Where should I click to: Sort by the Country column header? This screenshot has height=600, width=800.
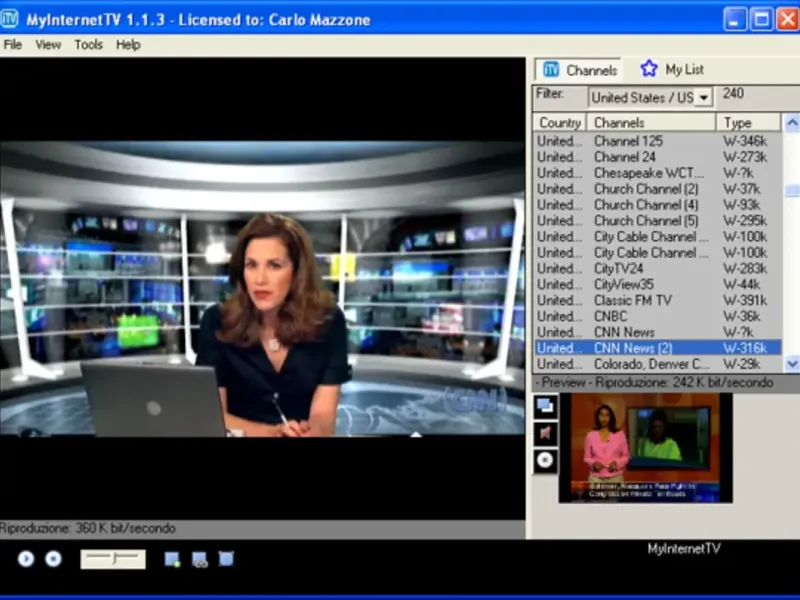[560, 123]
